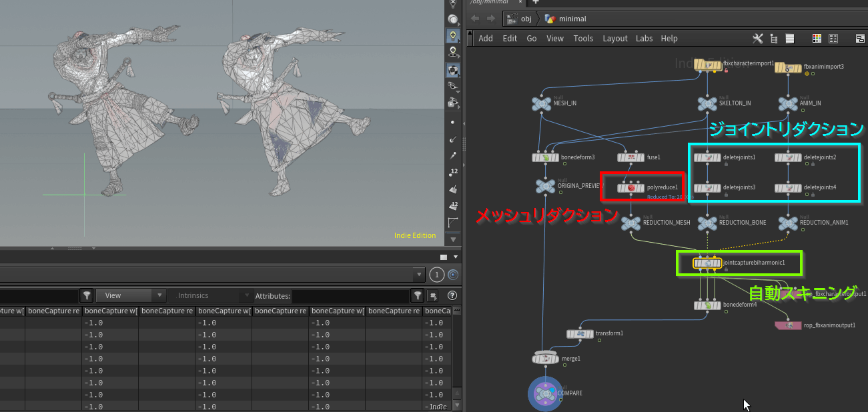Open the node color palette
The height and width of the screenshot is (412, 868).
817,39
